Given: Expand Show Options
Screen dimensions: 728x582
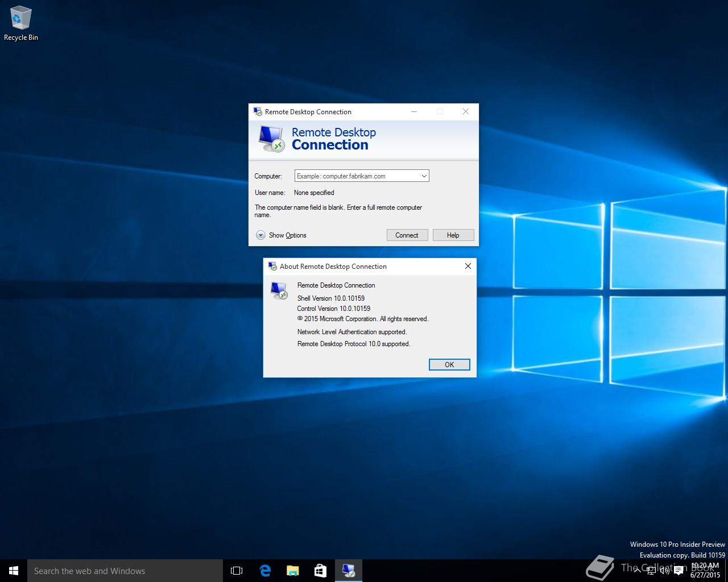Looking at the screenshot, I should click(x=281, y=235).
